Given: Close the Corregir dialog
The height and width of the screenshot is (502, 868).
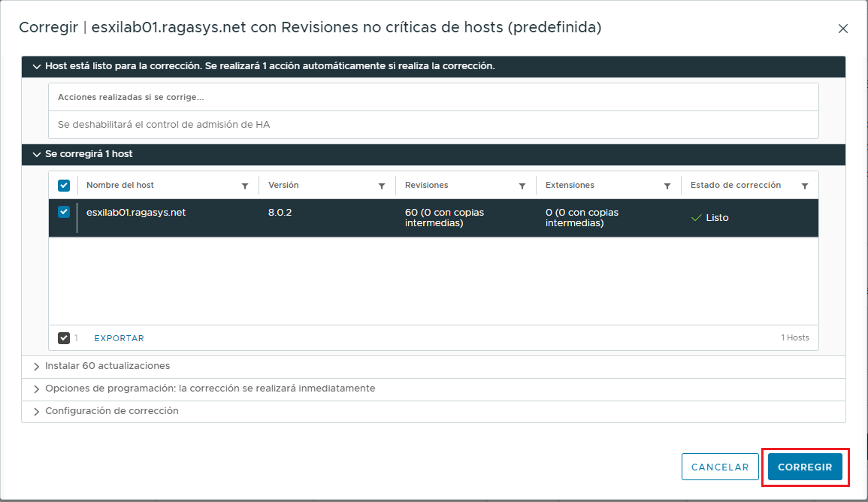Looking at the screenshot, I should click(842, 29).
